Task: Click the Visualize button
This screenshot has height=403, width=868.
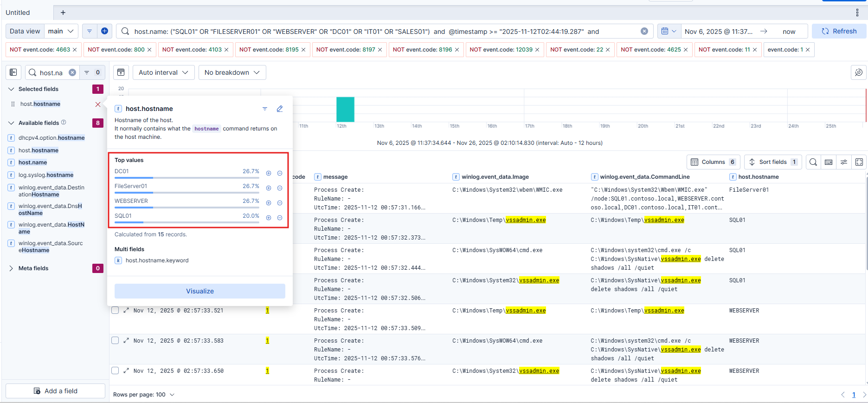Action: pyautogui.click(x=199, y=291)
